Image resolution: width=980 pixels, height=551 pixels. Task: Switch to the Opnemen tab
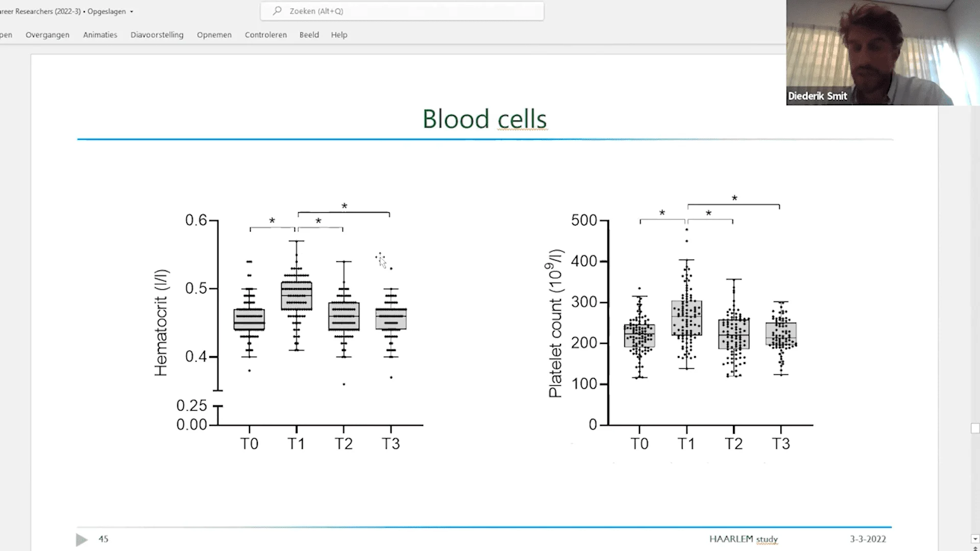click(214, 35)
